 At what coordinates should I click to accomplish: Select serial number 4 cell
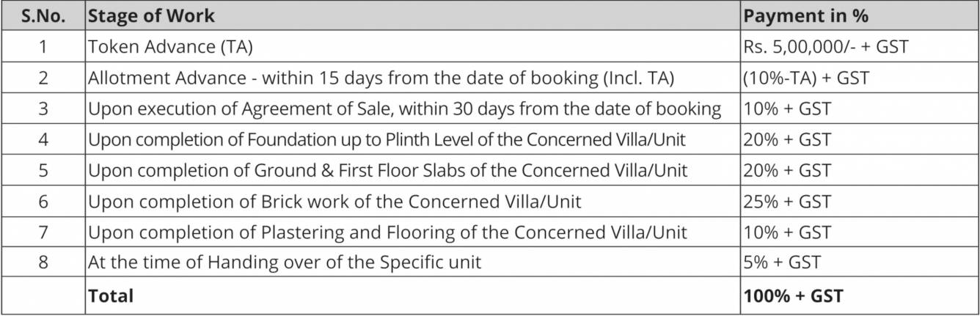tap(43, 140)
